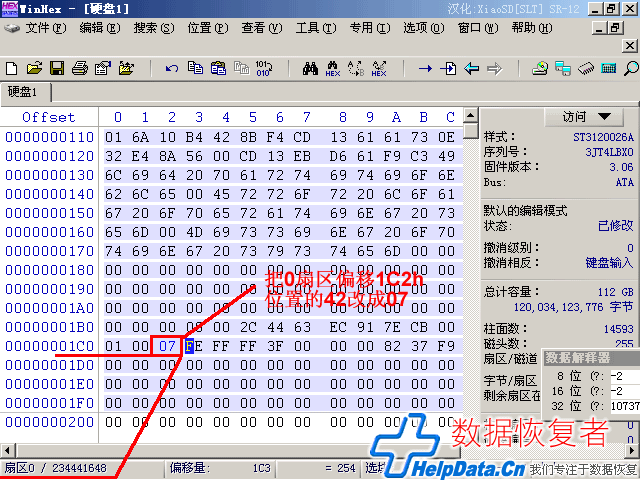The image size is (640, 480).
Task: Open the calculator toolbar icon
Action: pos(609,68)
